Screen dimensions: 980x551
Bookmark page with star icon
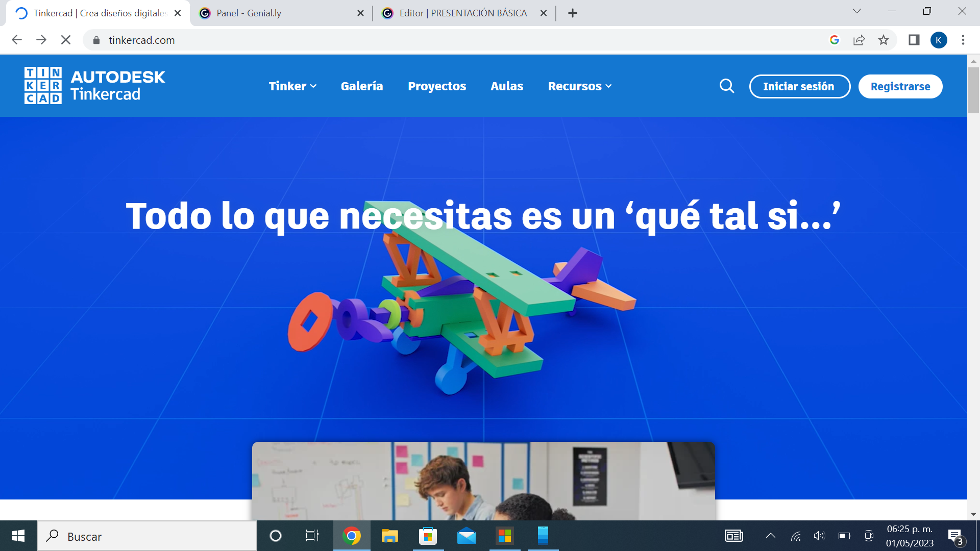click(x=884, y=40)
